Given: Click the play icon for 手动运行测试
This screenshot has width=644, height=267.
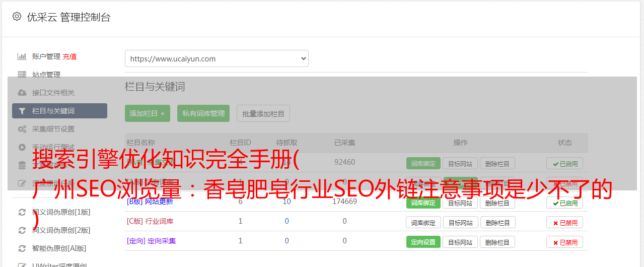Looking at the screenshot, I should (x=22, y=147).
